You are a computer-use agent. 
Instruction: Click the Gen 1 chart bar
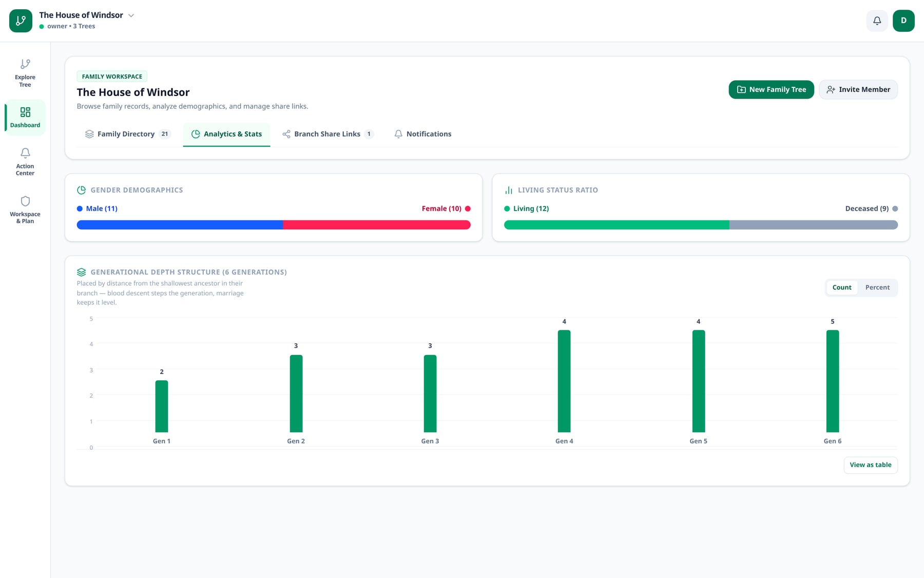(x=162, y=406)
